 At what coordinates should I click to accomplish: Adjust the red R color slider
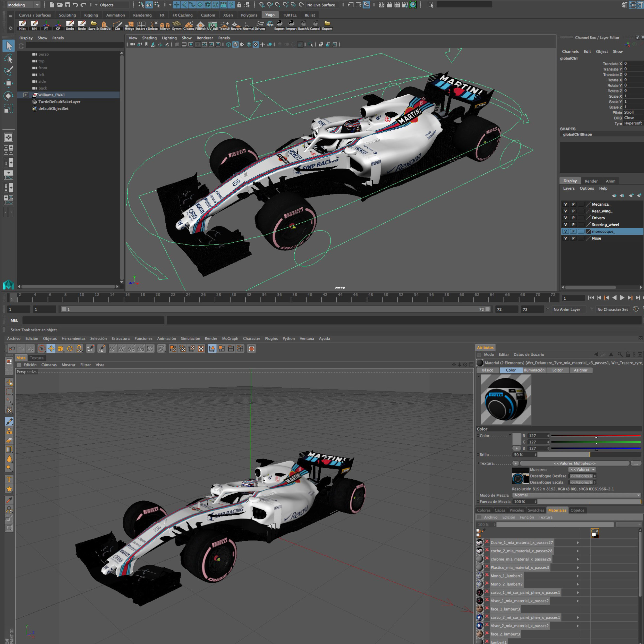pos(596,436)
